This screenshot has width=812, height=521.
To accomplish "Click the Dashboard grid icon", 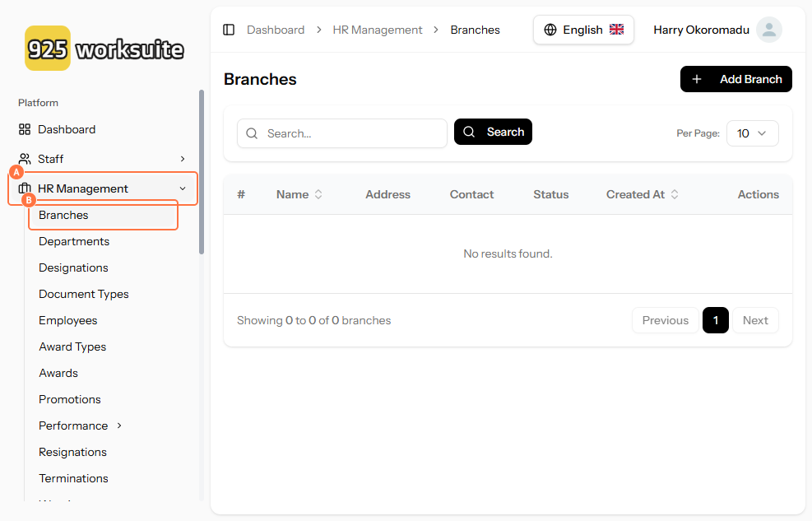I will 25,129.
